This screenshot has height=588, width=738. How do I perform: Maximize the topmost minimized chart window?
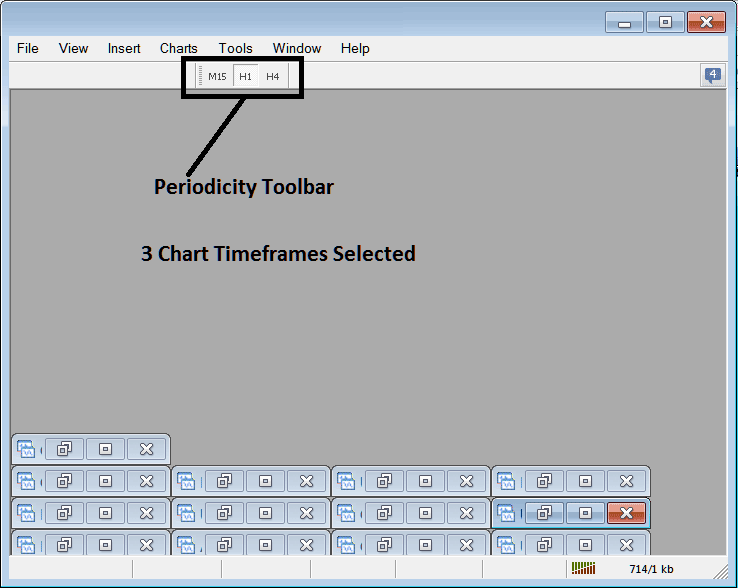[x=105, y=449]
